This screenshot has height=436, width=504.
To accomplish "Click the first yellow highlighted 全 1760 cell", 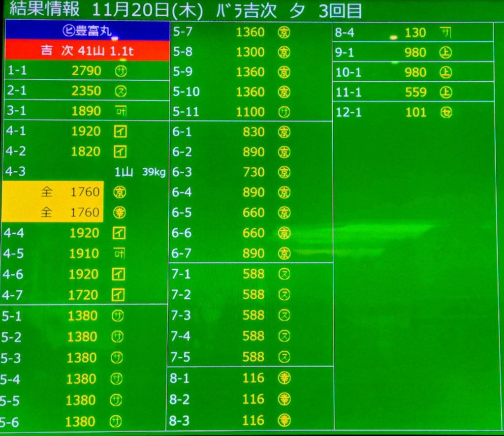I will click(52, 191).
